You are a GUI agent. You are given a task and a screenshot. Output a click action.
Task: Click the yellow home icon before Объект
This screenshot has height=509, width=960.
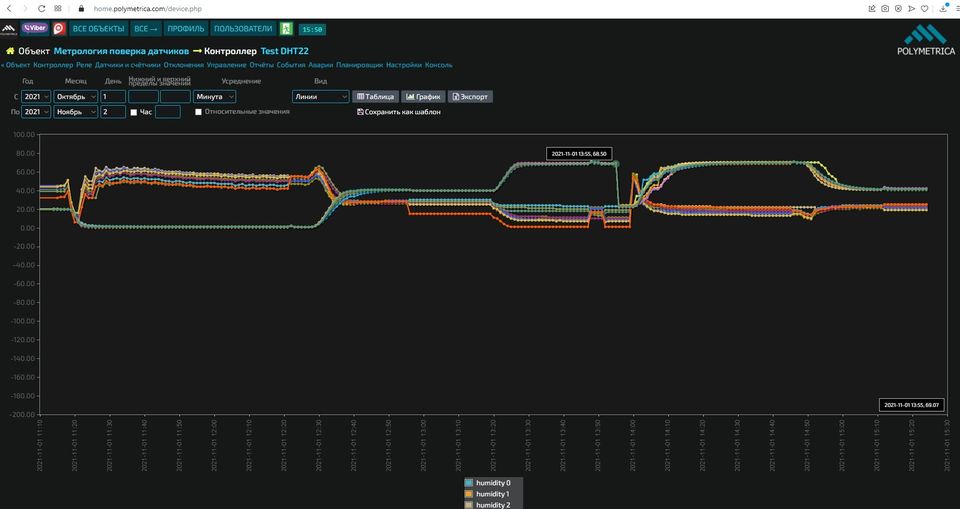point(10,51)
